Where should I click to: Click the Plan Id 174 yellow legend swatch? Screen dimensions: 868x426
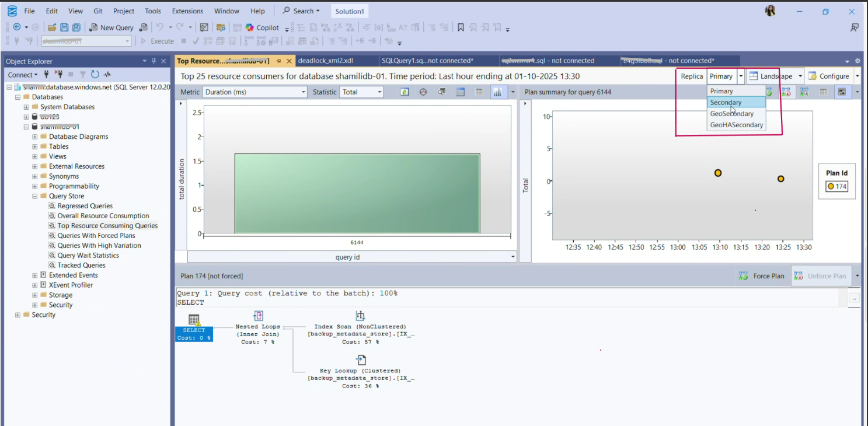(x=831, y=187)
